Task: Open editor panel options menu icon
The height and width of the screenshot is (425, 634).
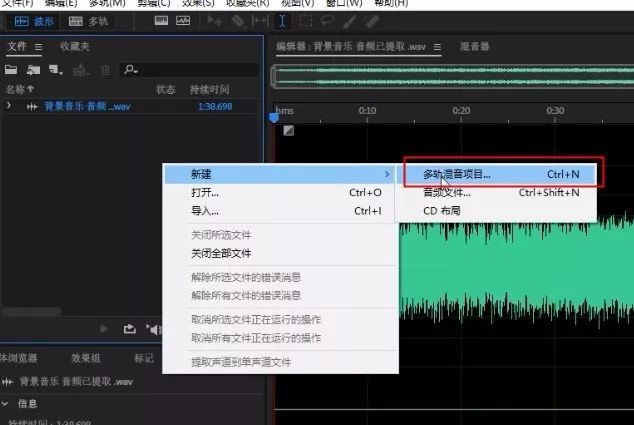Action: [x=437, y=47]
